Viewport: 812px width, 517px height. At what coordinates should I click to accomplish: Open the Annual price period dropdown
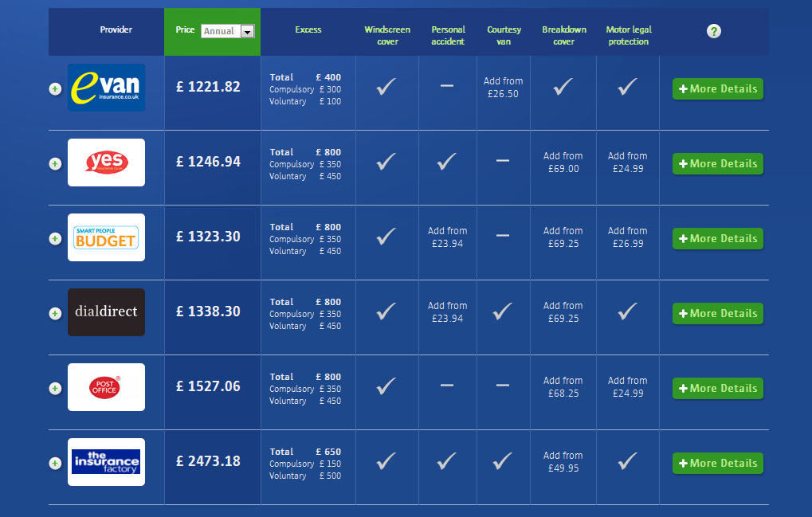(247, 31)
